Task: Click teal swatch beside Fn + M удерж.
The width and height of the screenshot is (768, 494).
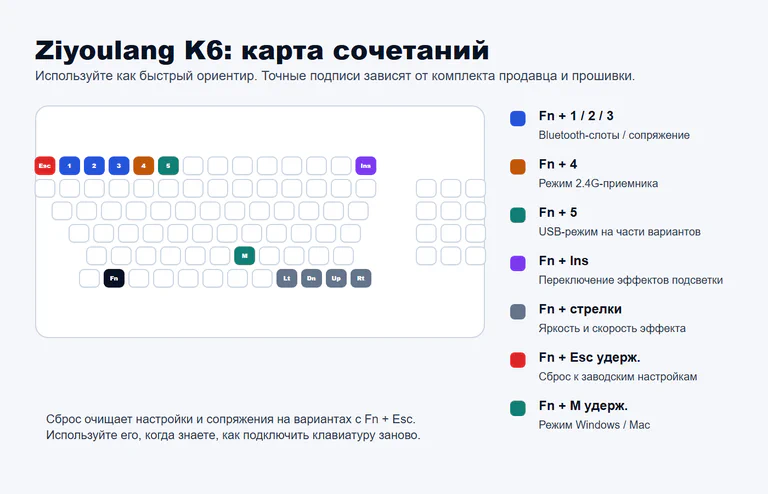Action: [x=518, y=408]
